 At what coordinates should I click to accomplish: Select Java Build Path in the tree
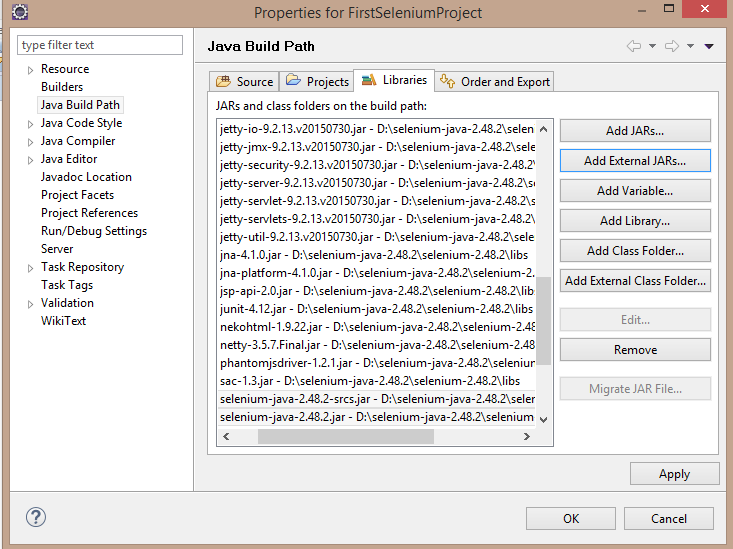80,105
